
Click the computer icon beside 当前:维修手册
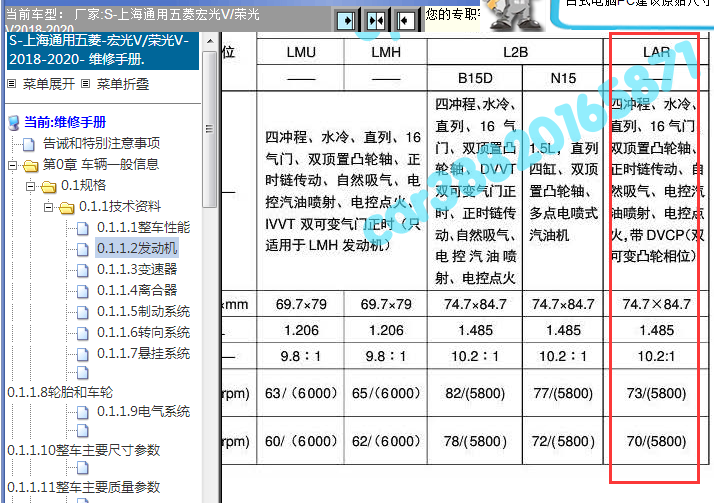point(14,122)
